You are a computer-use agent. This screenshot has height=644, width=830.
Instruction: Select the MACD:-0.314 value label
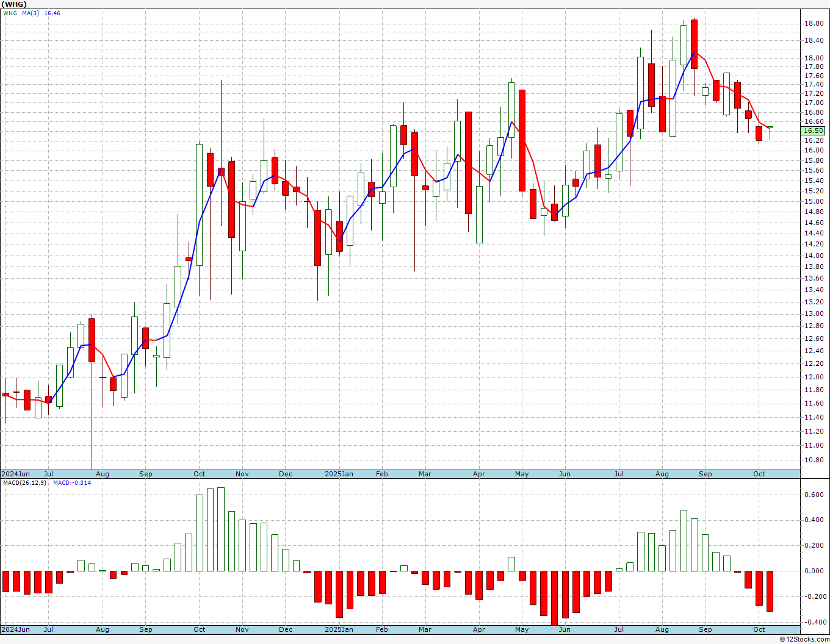(x=72, y=482)
